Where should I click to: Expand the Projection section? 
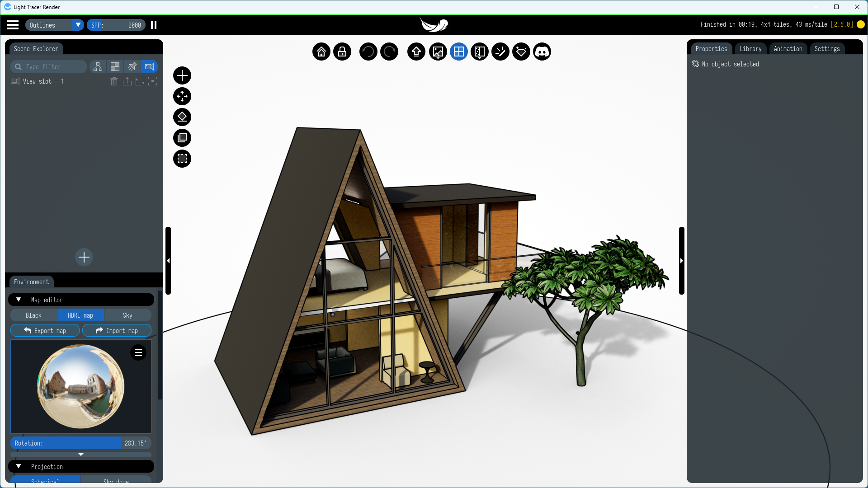(x=18, y=467)
